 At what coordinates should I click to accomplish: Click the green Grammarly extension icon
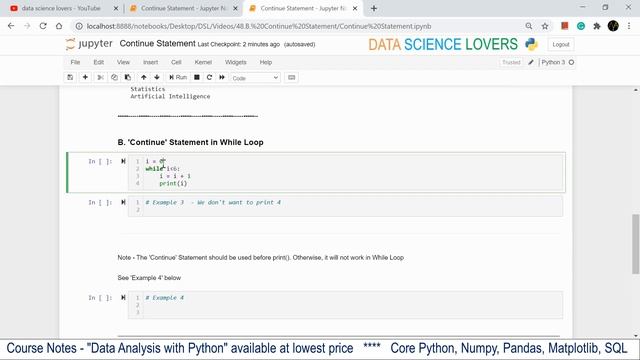tap(581, 26)
